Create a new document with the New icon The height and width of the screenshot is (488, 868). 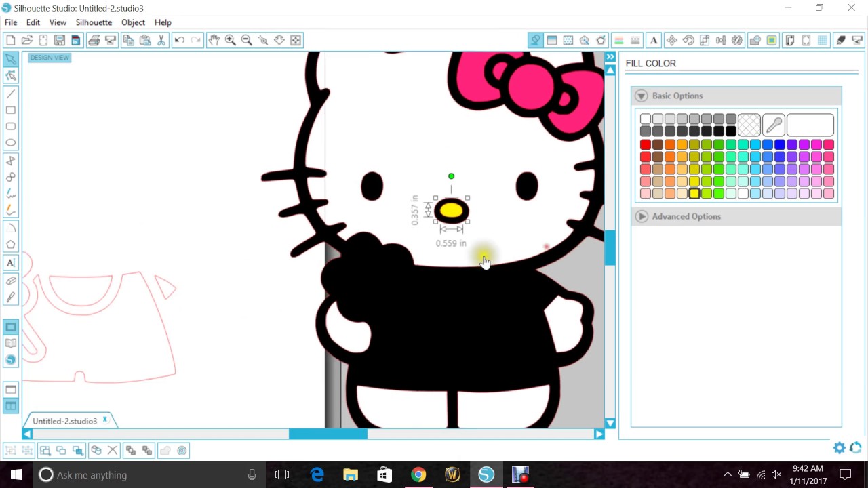click(x=11, y=41)
